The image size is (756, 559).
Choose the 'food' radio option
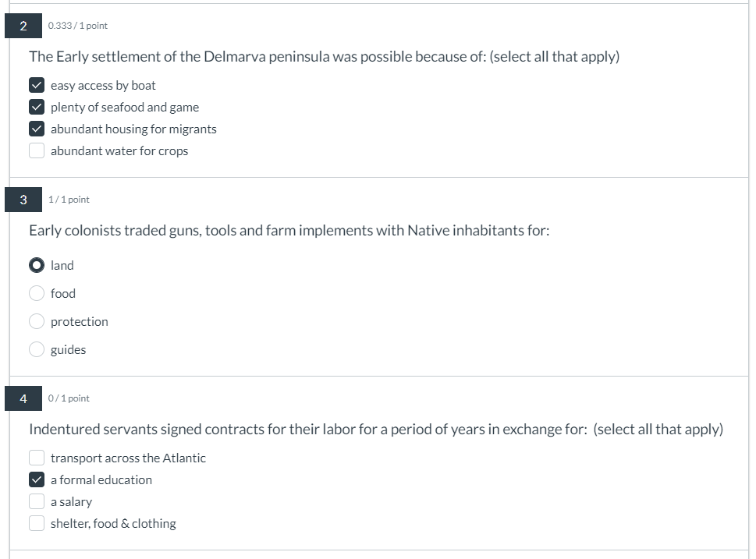coord(37,293)
